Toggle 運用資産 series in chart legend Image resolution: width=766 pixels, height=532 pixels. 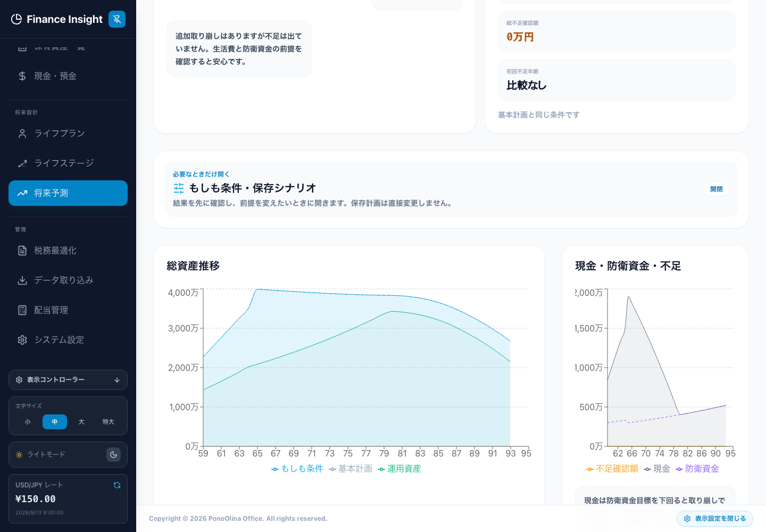click(399, 469)
